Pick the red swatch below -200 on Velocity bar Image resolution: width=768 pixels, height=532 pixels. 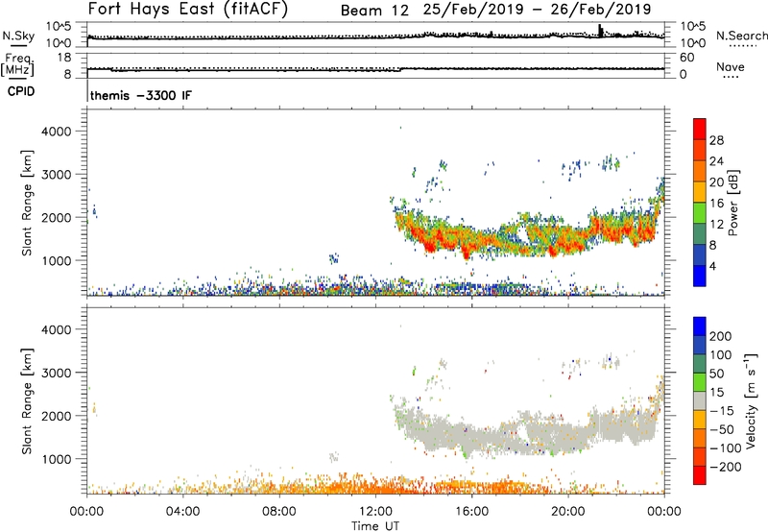click(700, 475)
